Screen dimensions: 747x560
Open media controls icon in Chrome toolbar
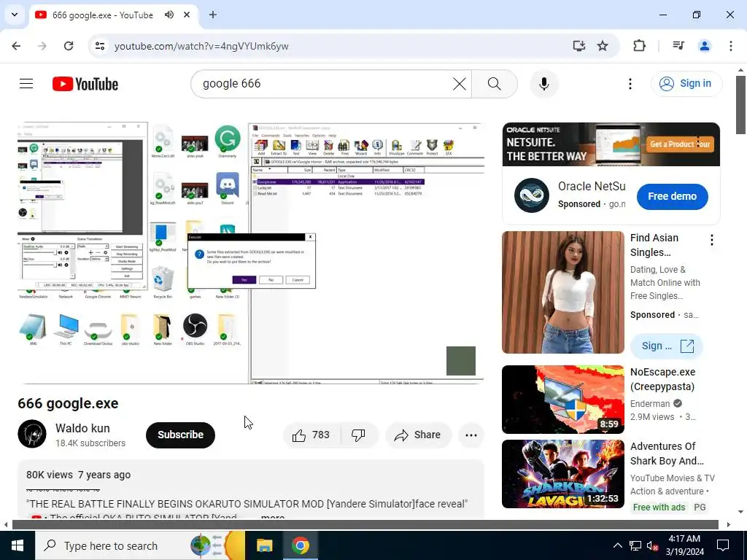point(678,46)
